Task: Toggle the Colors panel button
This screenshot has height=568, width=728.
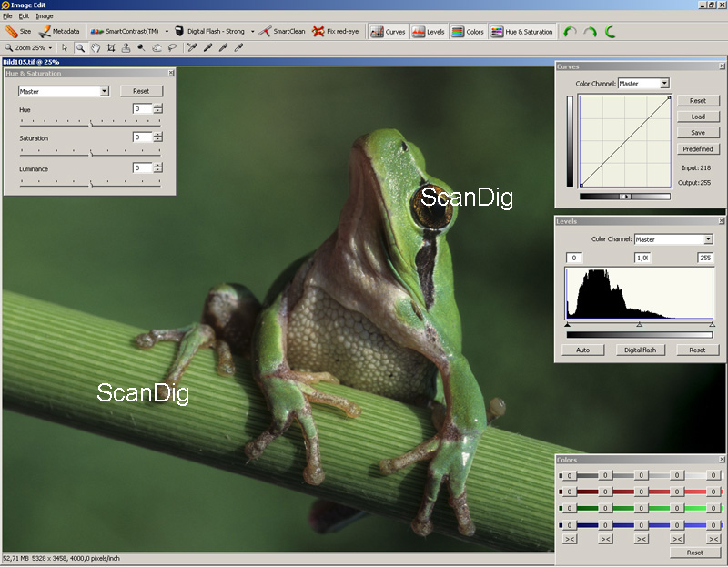Action: (x=468, y=32)
